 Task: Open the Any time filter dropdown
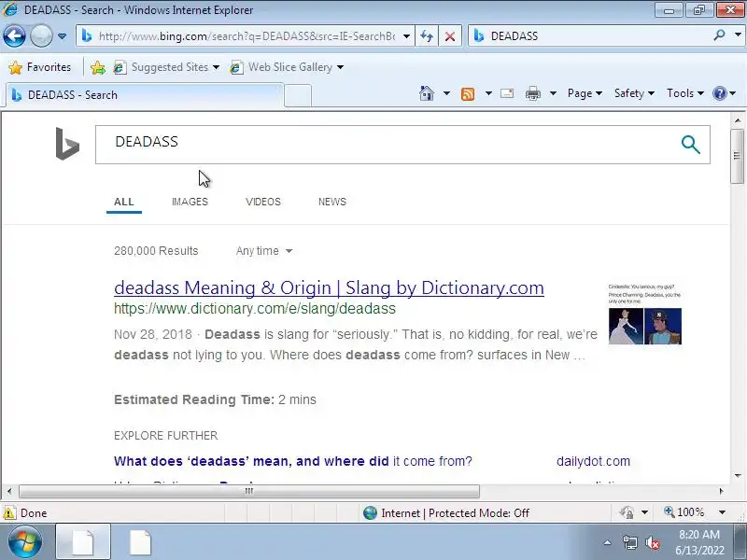pyautogui.click(x=264, y=251)
